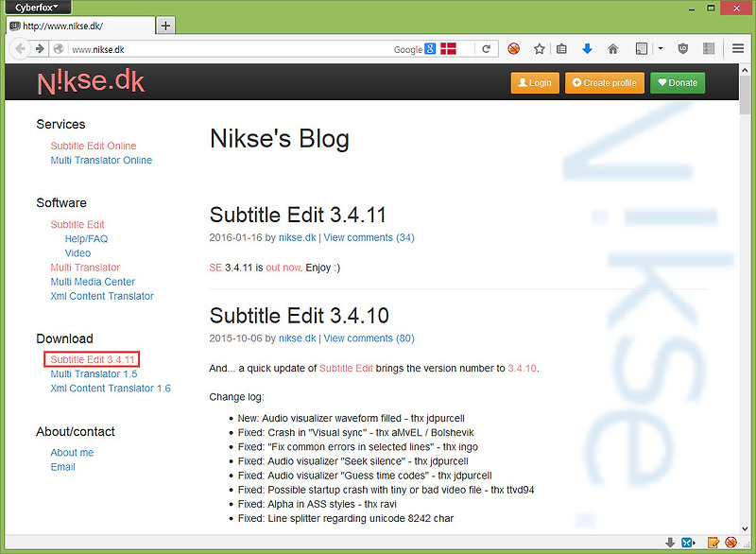
Task: Click the Danish flag icon in address bar
Action: (448, 49)
